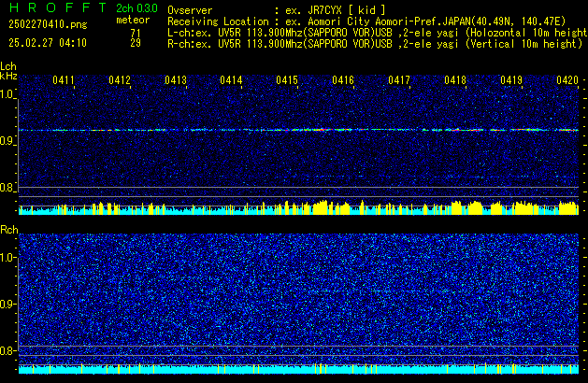Click the "kHz" axis unit label
The width and height of the screenshot is (588, 383).
[8, 76]
